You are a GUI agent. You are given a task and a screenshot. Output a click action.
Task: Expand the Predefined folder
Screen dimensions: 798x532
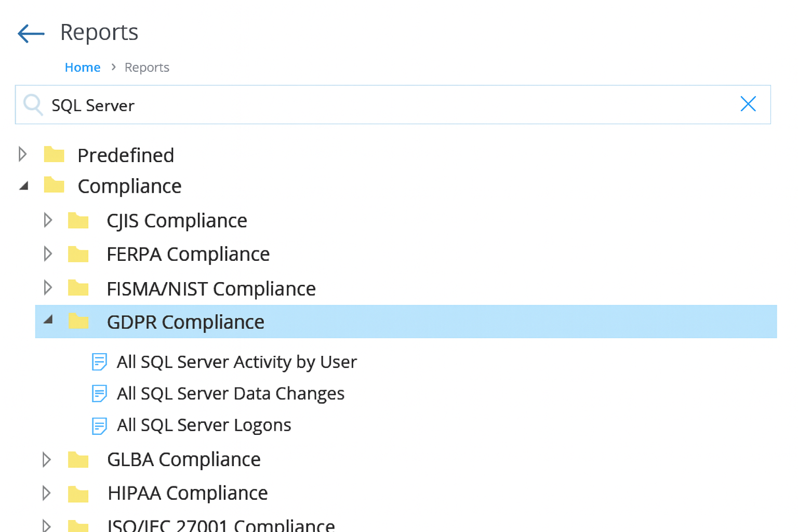coord(22,154)
